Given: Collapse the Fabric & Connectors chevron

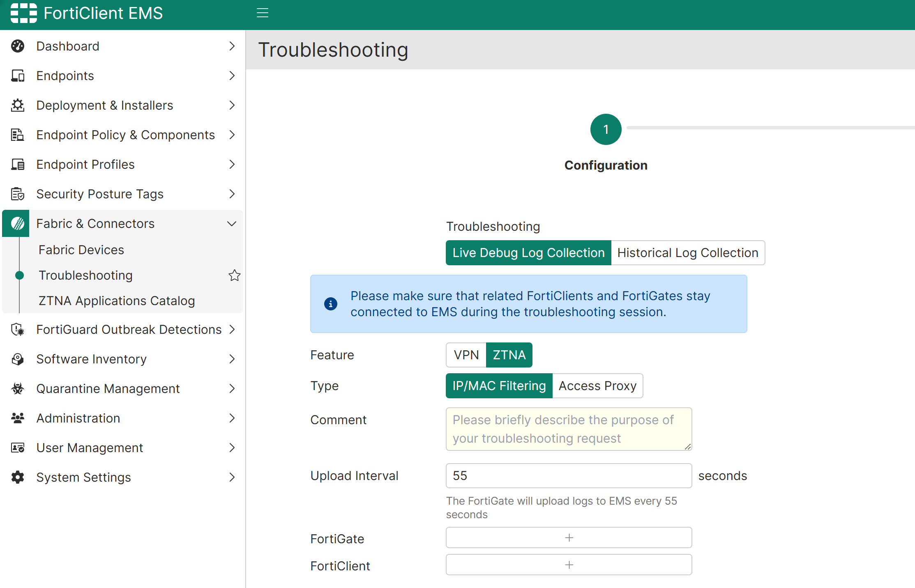Looking at the screenshot, I should (232, 223).
